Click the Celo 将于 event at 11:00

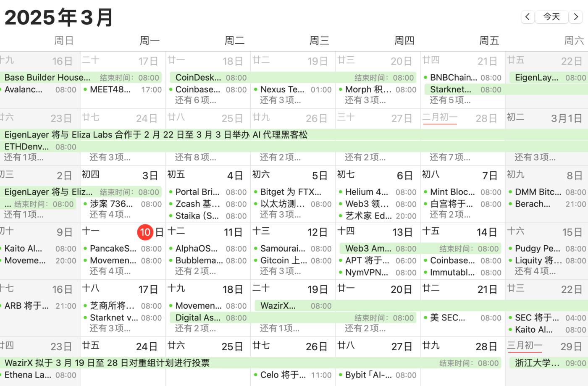(283, 375)
